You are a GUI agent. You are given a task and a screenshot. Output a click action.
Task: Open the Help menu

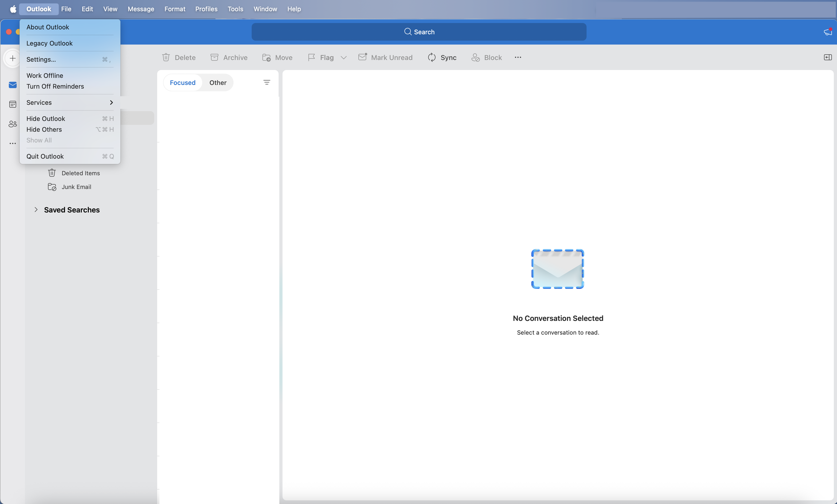pos(294,9)
